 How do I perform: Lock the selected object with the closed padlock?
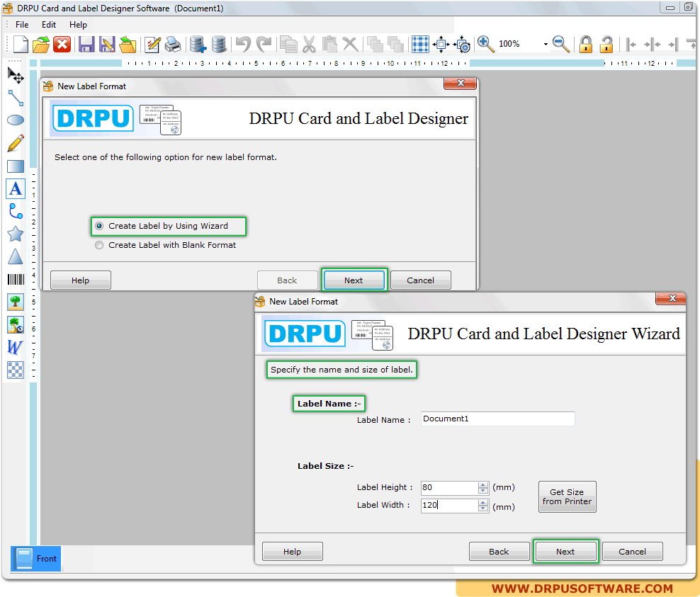tap(586, 44)
